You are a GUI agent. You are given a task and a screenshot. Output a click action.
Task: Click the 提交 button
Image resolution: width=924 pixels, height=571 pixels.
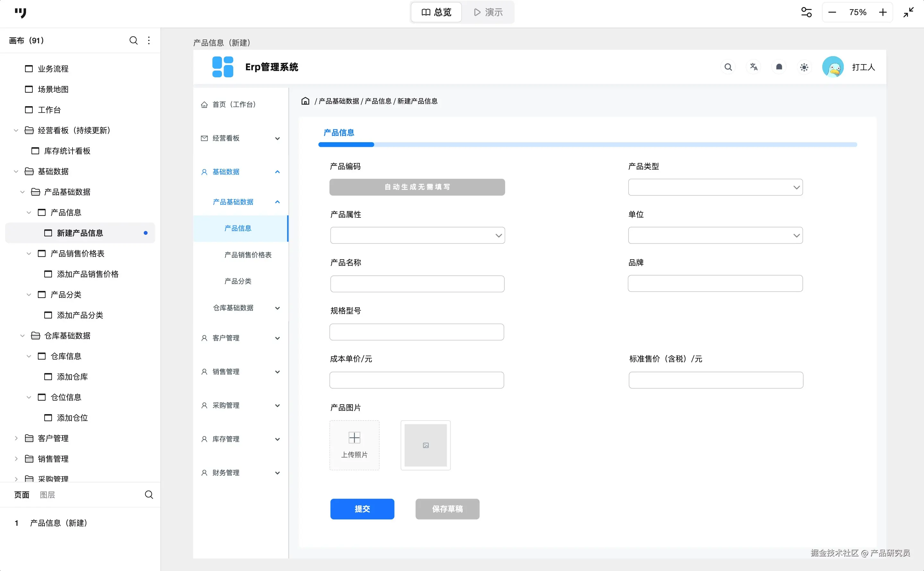[x=362, y=509]
